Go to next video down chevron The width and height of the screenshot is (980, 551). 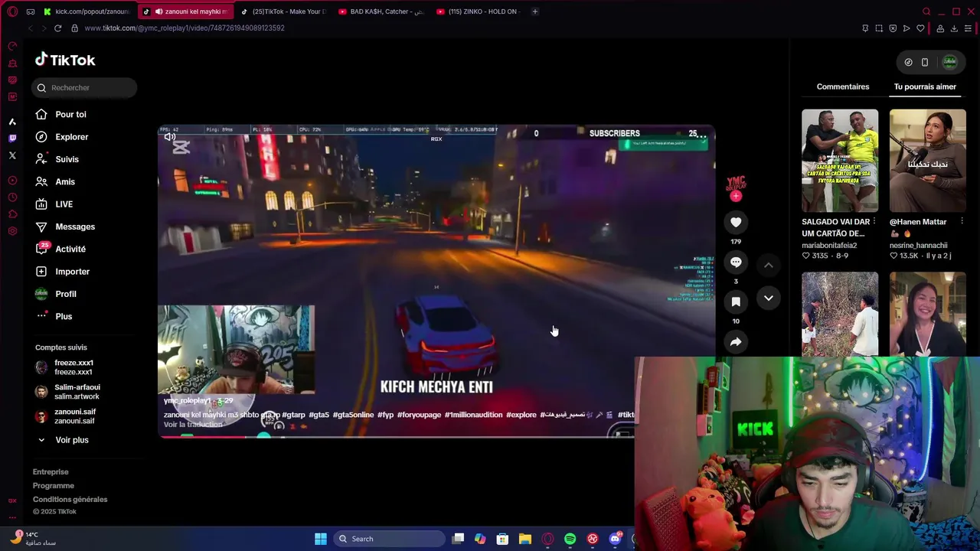(769, 298)
